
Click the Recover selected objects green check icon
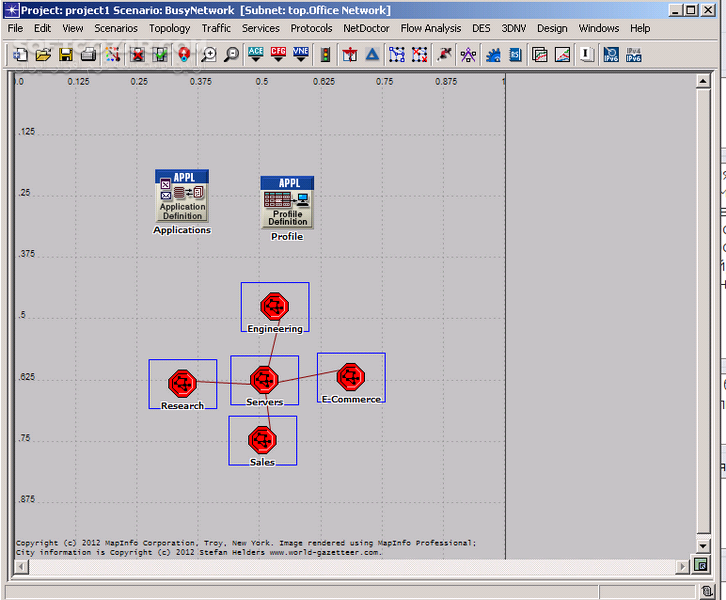coord(160,55)
